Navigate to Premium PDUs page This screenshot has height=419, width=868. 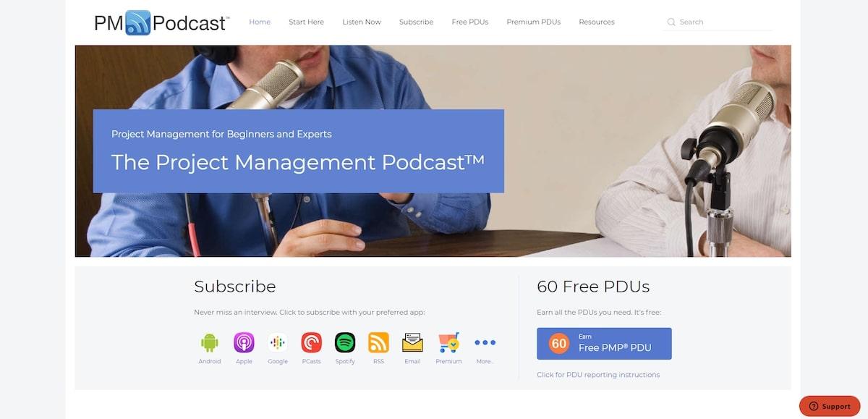tap(533, 22)
